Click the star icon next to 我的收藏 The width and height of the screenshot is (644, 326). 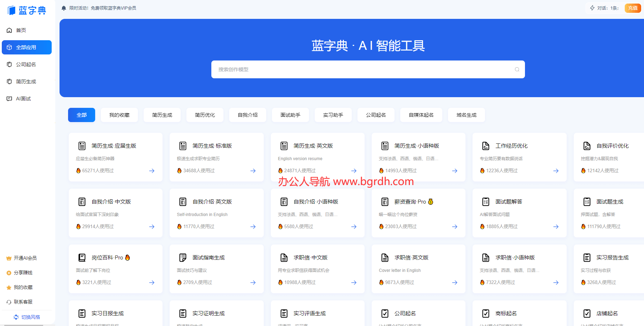click(x=9, y=287)
